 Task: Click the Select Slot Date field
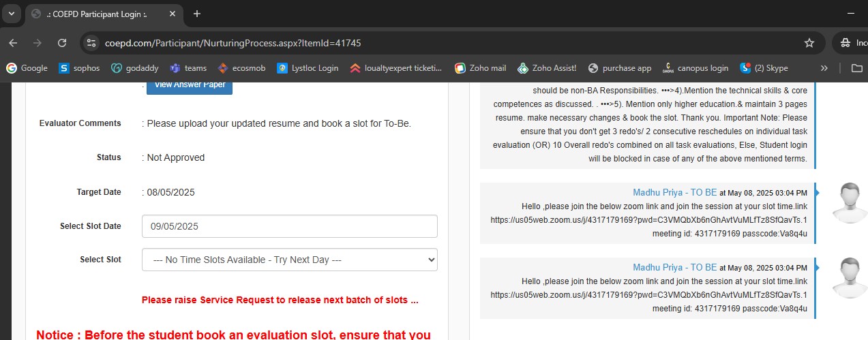[289, 226]
